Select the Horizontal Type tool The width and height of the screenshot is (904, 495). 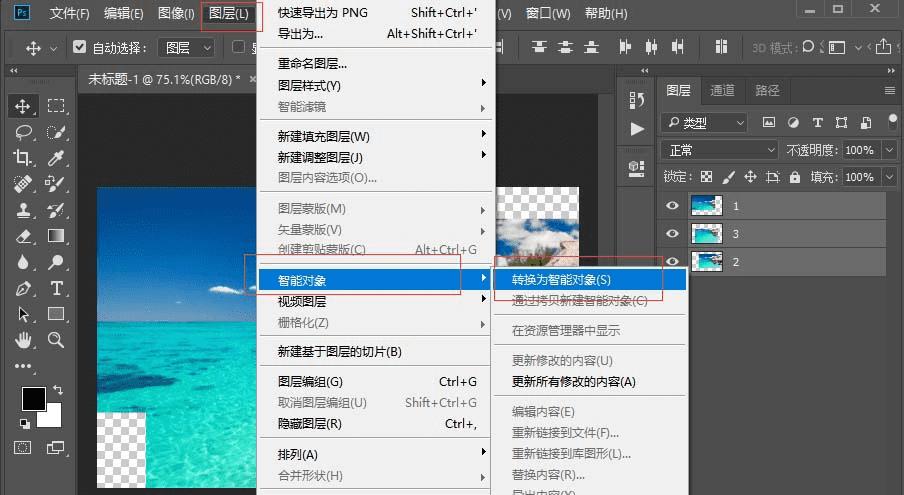[x=56, y=288]
